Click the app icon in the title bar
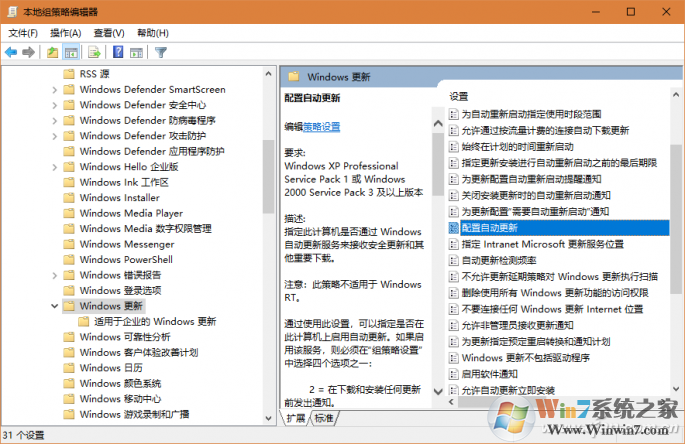This screenshot has height=444, width=685. (13, 12)
